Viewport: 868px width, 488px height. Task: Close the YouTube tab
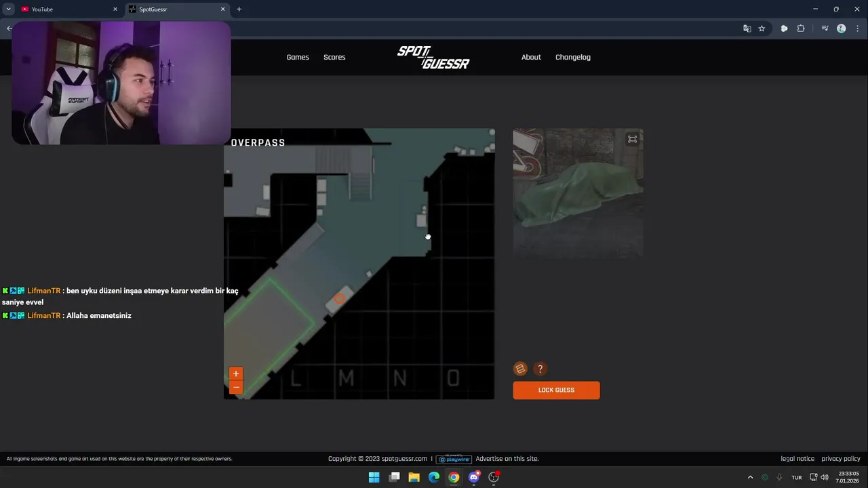[x=115, y=9]
